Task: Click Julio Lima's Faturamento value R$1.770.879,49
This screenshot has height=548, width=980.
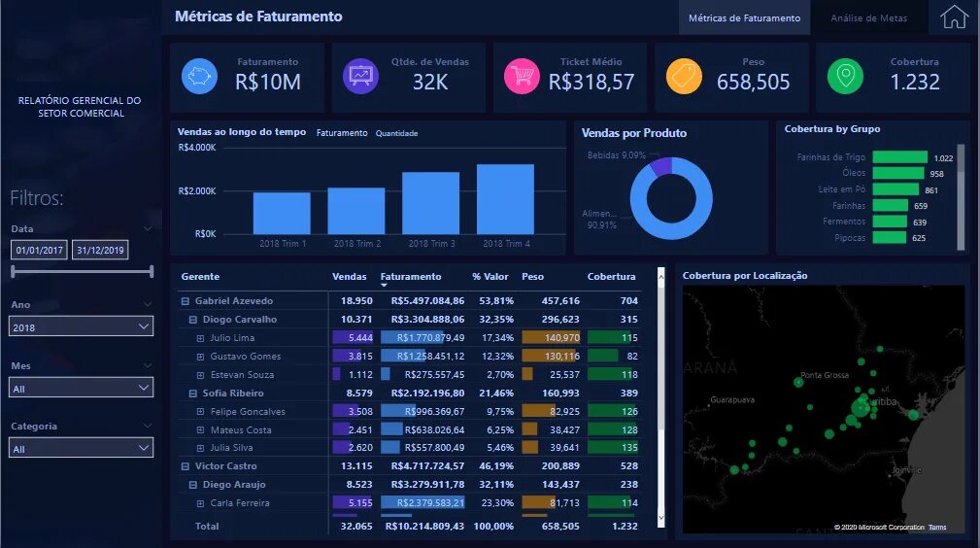Action: (430, 338)
